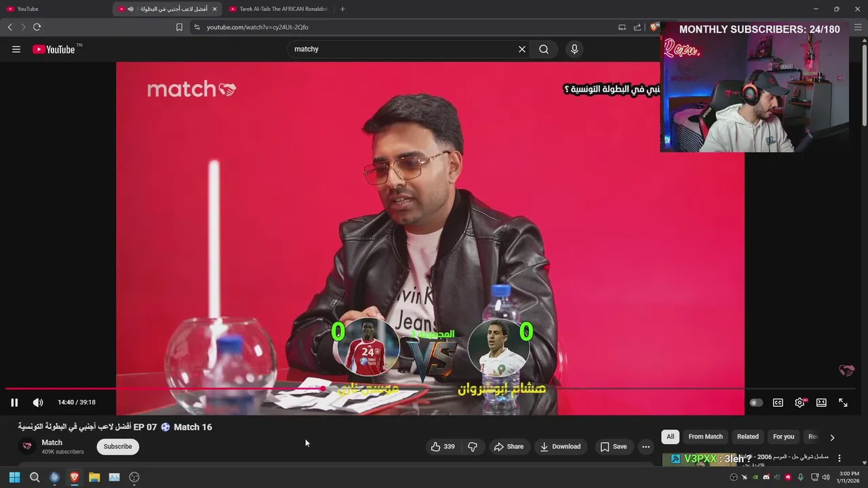This screenshot has width=868, height=488.
Task: Open the Share dialog
Action: 509,447
